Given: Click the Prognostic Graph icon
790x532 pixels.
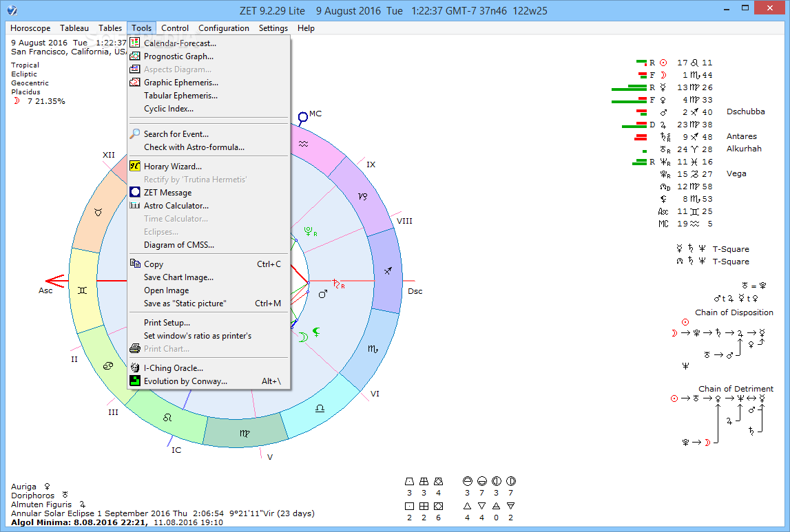Looking at the screenshot, I should [x=134, y=56].
